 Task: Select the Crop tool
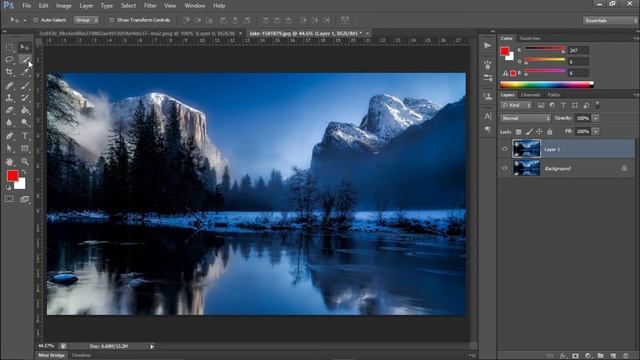[x=9, y=72]
